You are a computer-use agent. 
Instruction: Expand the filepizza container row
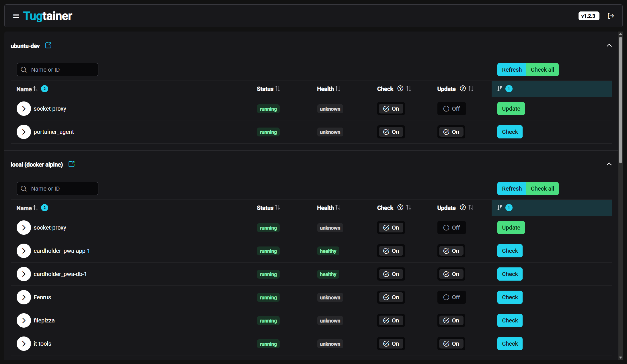click(24, 320)
